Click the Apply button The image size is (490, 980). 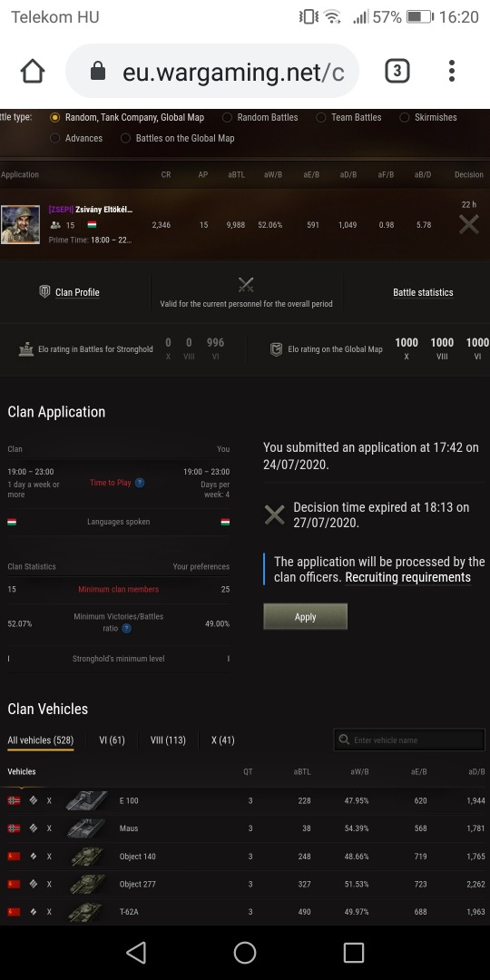305,617
